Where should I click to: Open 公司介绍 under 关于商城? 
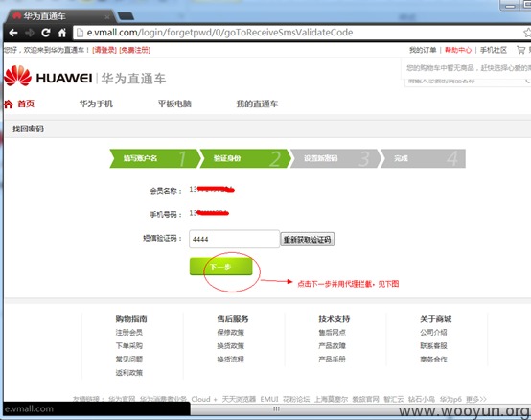[x=434, y=333]
